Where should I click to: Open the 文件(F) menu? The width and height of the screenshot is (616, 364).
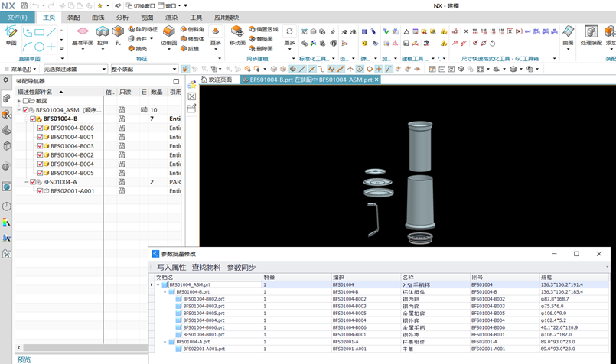[x=17, y=17]
